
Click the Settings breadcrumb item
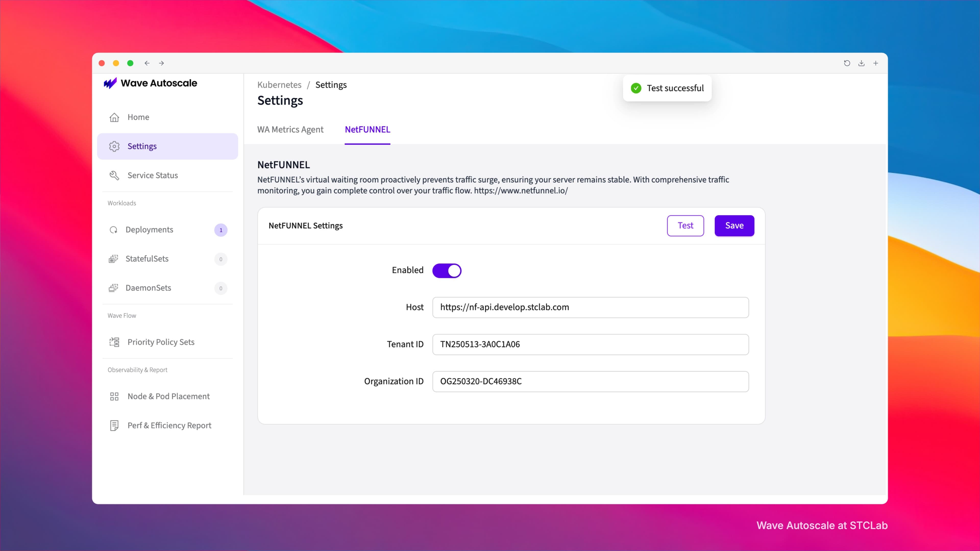(331, 85)
